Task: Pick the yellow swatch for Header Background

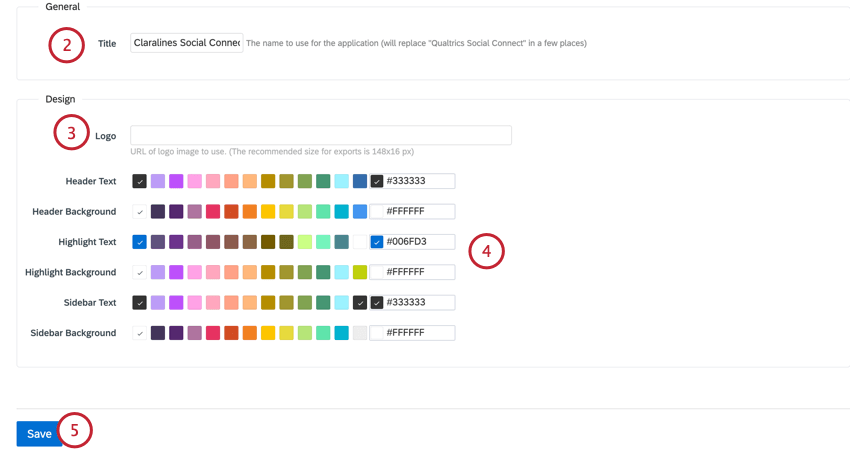Action: click(x=268, y=211)
